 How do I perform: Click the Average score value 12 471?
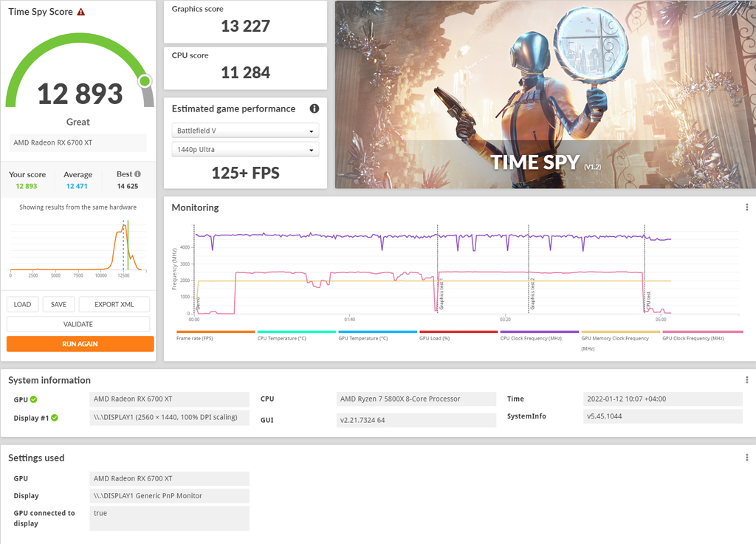pyautogui.click(x=77, y=187)
